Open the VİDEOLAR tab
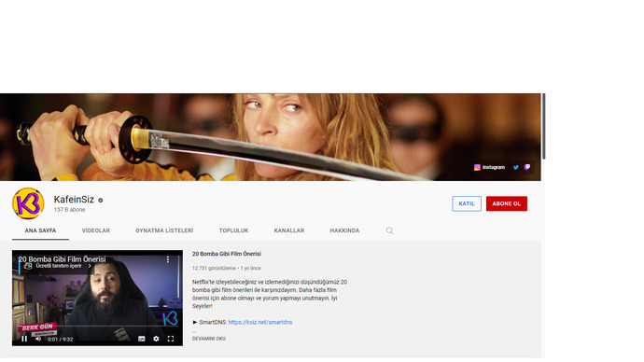644x362 pixels. [96, 230]
